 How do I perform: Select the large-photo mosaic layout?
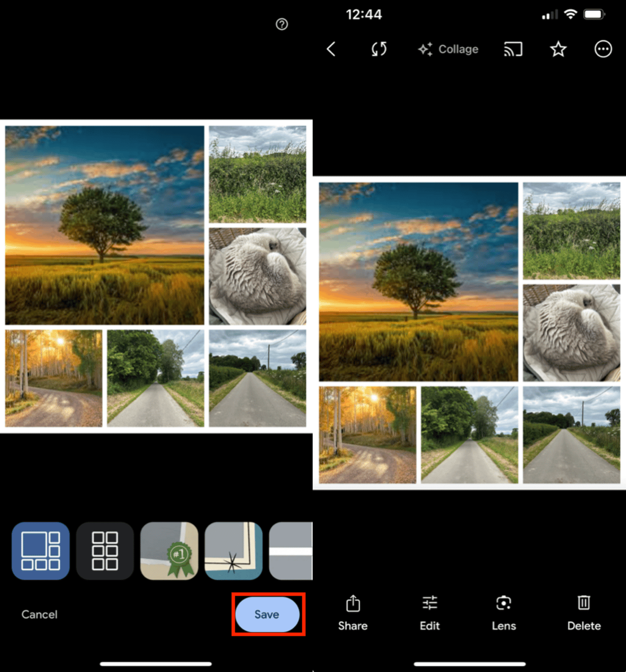pos(41,551)
